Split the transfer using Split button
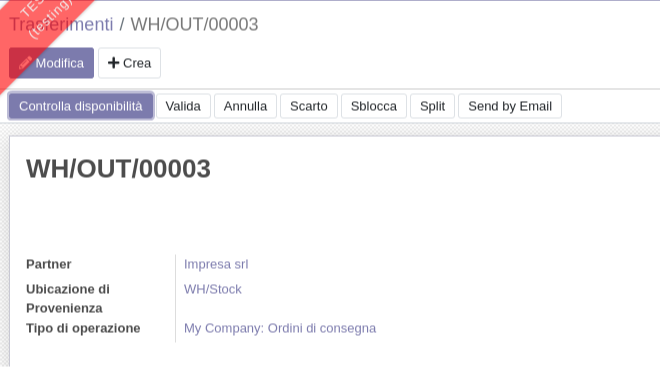 (x=432, y=106)
